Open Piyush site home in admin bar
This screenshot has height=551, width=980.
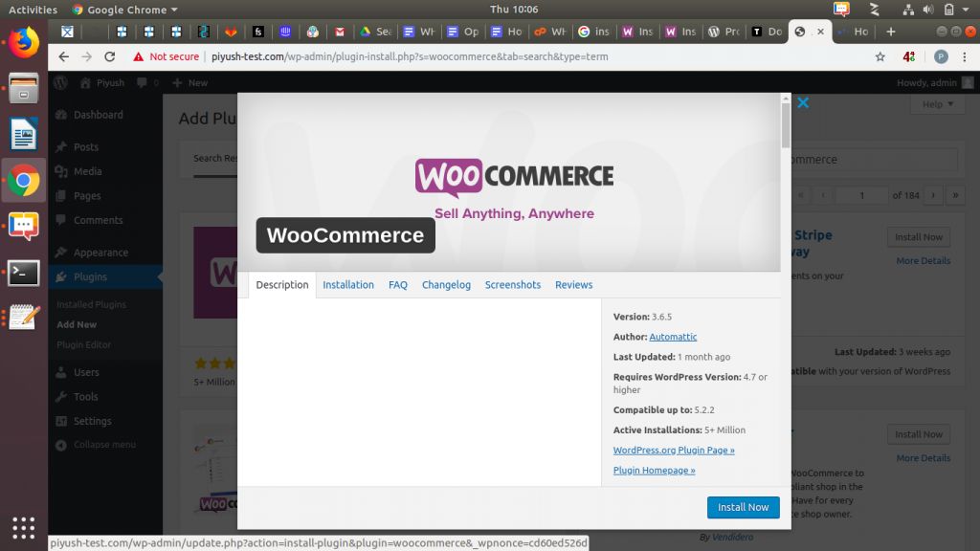102,82
